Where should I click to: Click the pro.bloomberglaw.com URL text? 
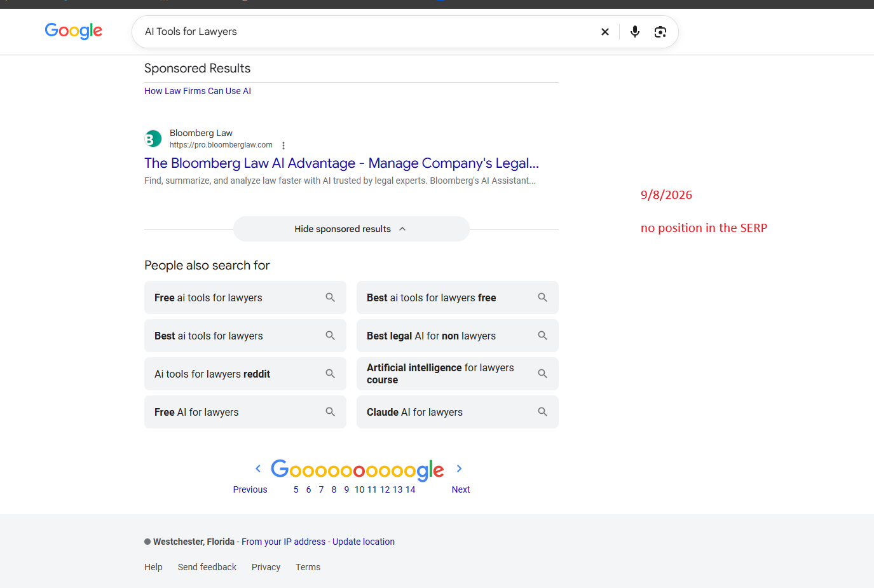(x=221, y=145)
